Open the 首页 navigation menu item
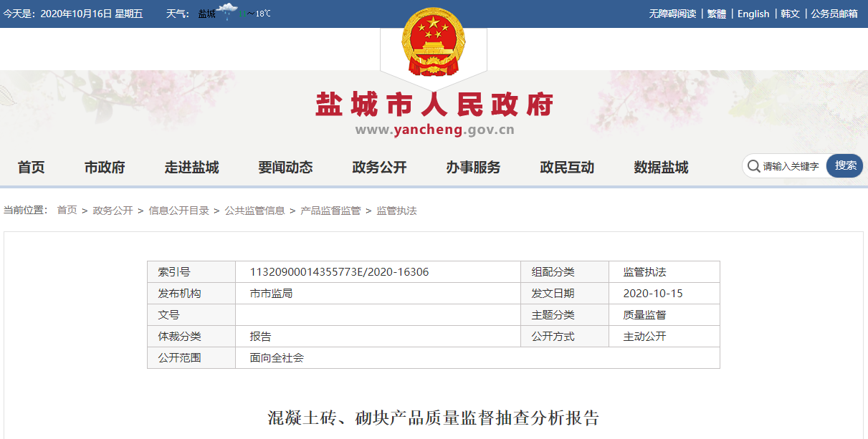Screen dimensions: 868x439 coord(32,168)
